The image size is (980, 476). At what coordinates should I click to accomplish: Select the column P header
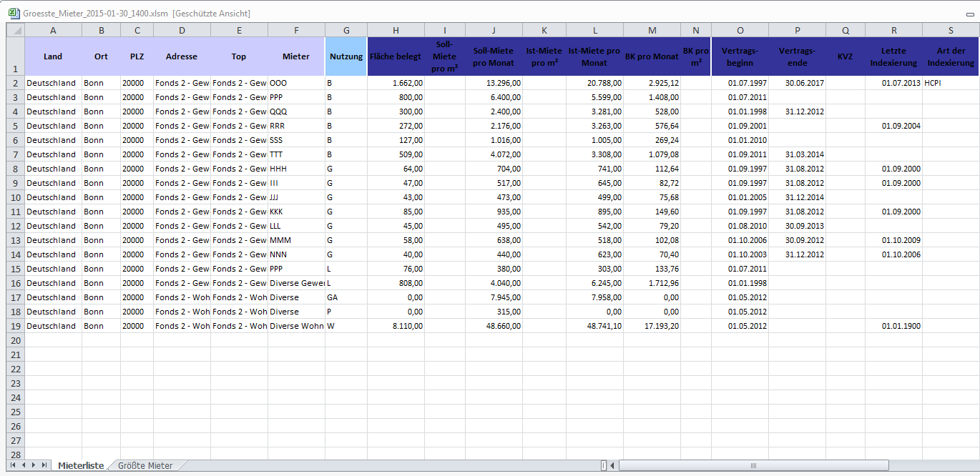[798, 30]
